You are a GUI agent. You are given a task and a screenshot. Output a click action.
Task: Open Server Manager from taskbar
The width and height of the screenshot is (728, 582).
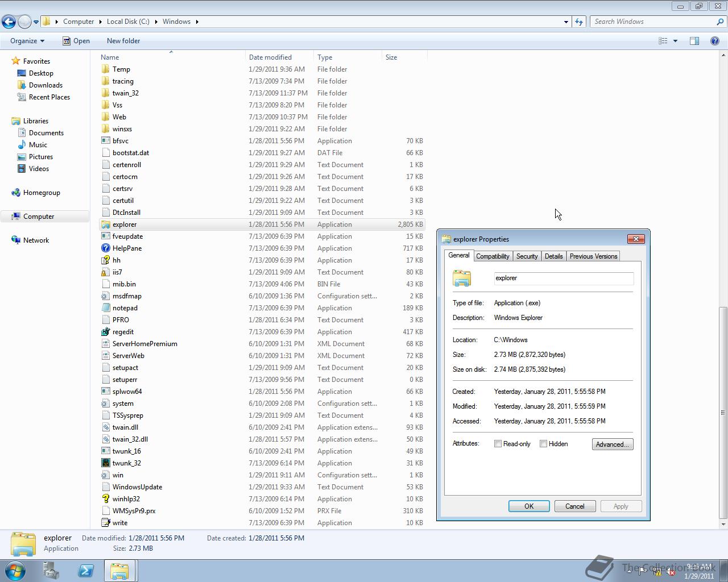pos(51,571)
